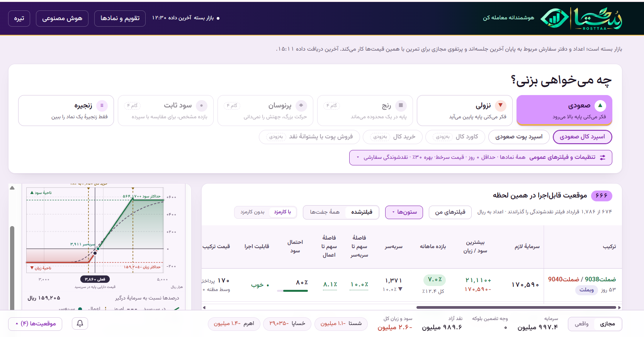Choose the نزولی strategy card
644x337 pixels.
tap(465, 111)
